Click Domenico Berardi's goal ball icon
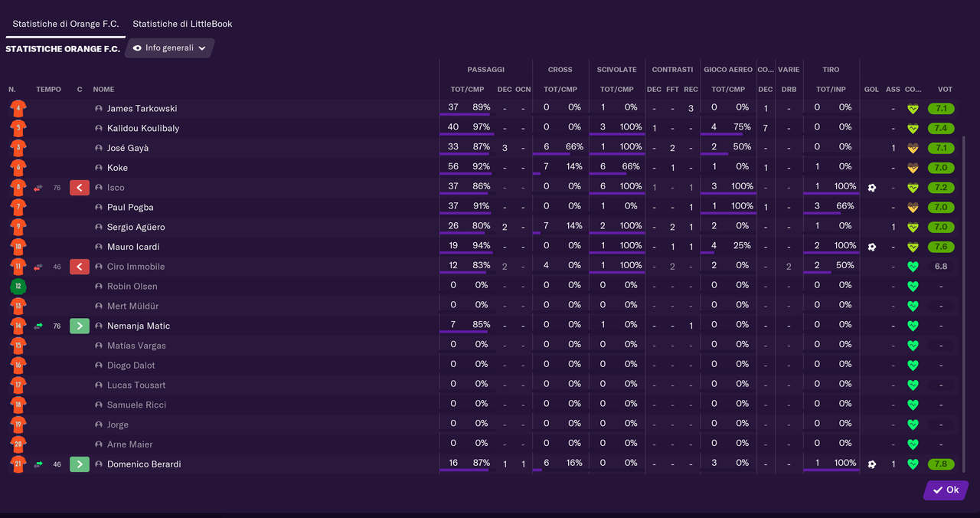This screenshot has width=980, height=518. [x=871, y=464]
